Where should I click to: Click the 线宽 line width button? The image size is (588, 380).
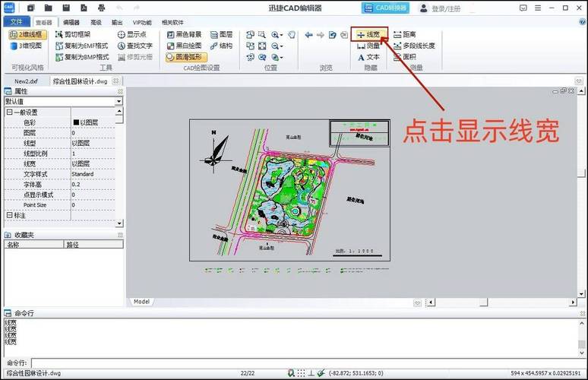370,35
